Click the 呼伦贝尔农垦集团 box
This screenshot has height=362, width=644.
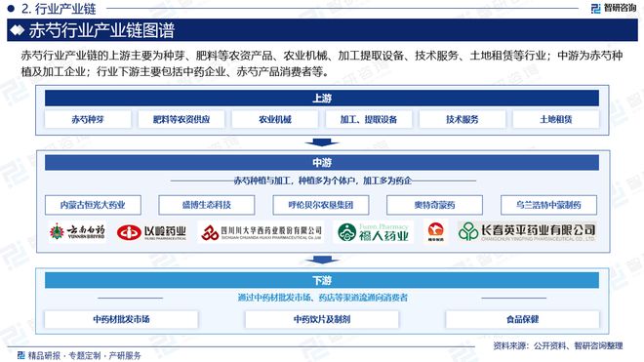pos(321,205)
